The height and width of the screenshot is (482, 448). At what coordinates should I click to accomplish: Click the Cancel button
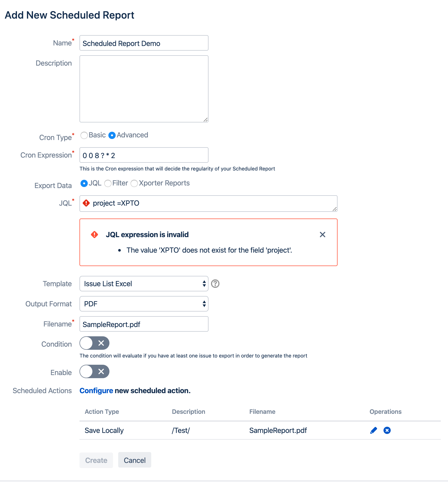click(134, 460)
